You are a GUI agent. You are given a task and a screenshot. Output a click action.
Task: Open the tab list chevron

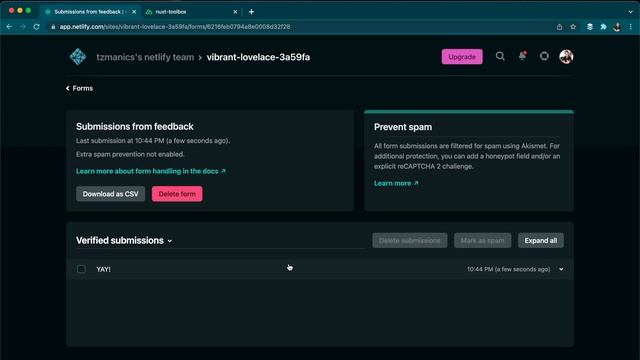coord(631,12)
